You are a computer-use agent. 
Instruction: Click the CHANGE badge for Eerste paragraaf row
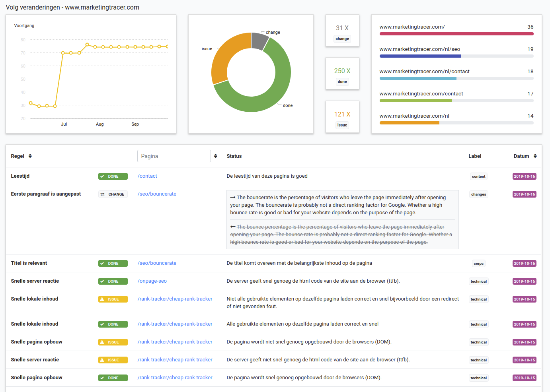point(113,194)
